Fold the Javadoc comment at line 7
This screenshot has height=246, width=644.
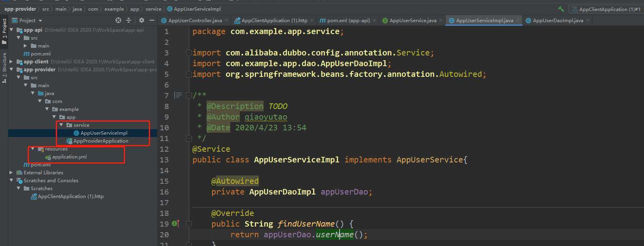click(x=189, y=95)
